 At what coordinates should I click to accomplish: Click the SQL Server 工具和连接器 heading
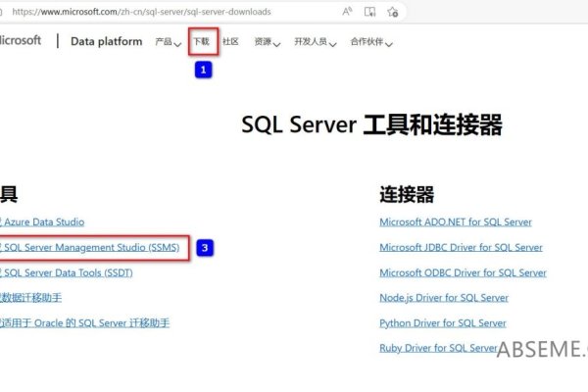click(371, 124)
